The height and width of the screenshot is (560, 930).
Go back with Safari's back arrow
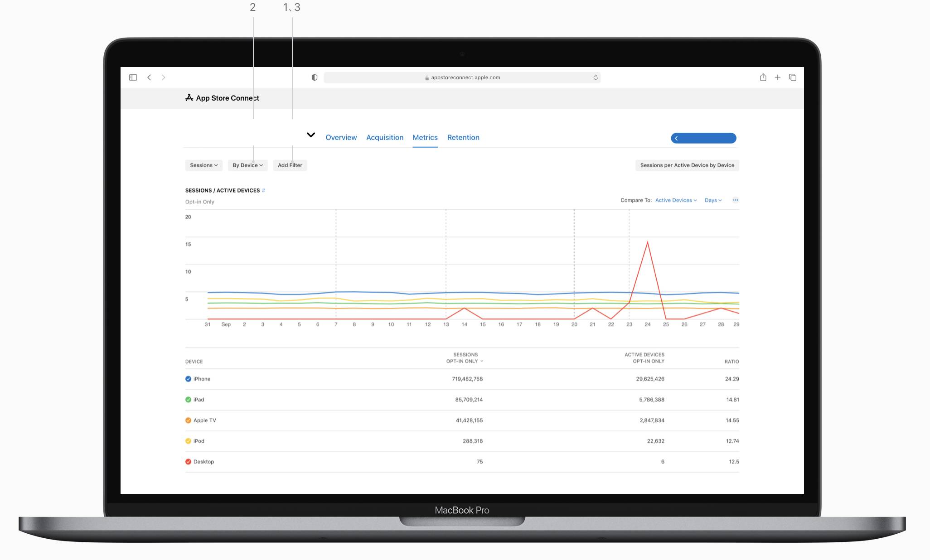149,77
